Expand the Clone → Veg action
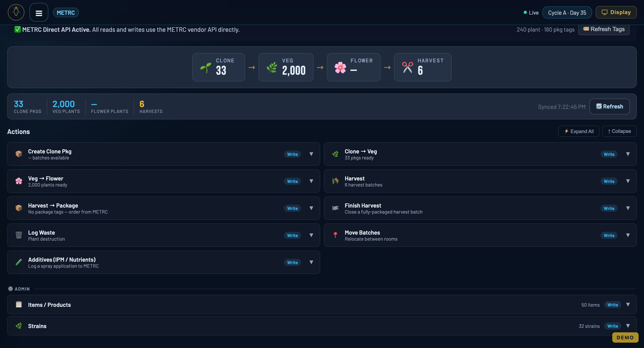The width and height of the screenshot is (644, 348). [x=628, y=154]
